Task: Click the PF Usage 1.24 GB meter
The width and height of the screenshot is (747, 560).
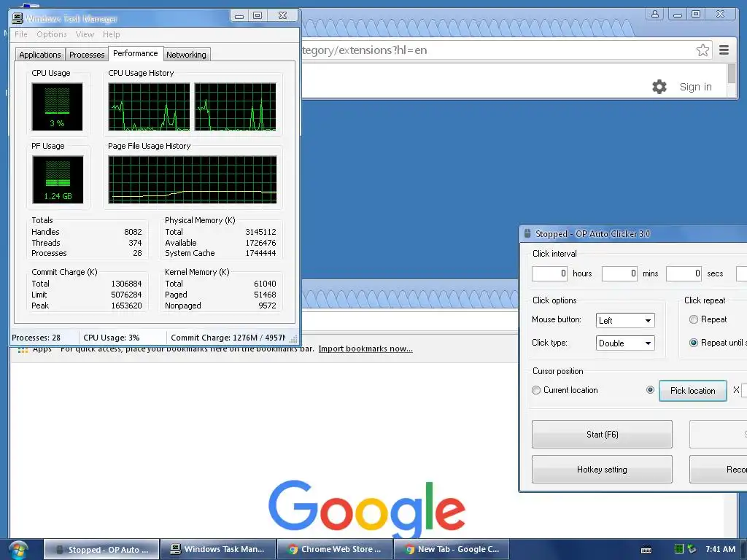Action: tap(58, 179)
